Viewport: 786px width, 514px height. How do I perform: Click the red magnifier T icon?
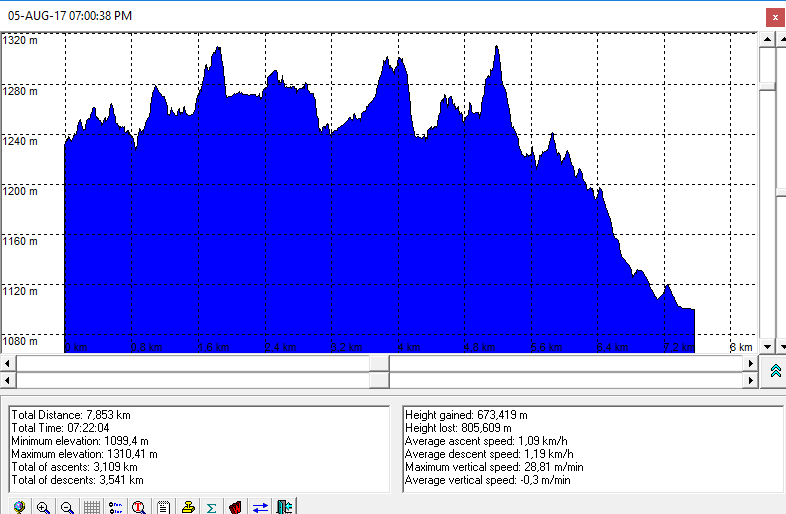click(x=139, y=507)
